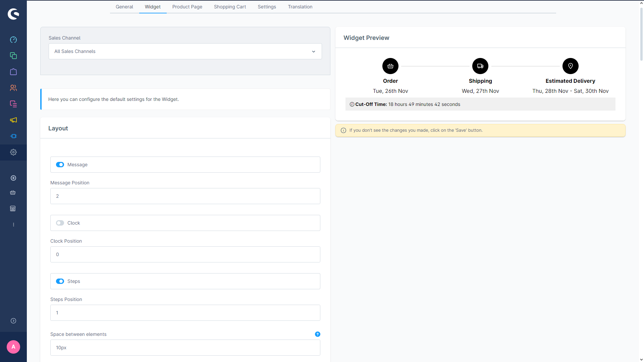Click the add sales channel plus icon
The height and width of the screenshot is (362, 644).
pos(13,178)
